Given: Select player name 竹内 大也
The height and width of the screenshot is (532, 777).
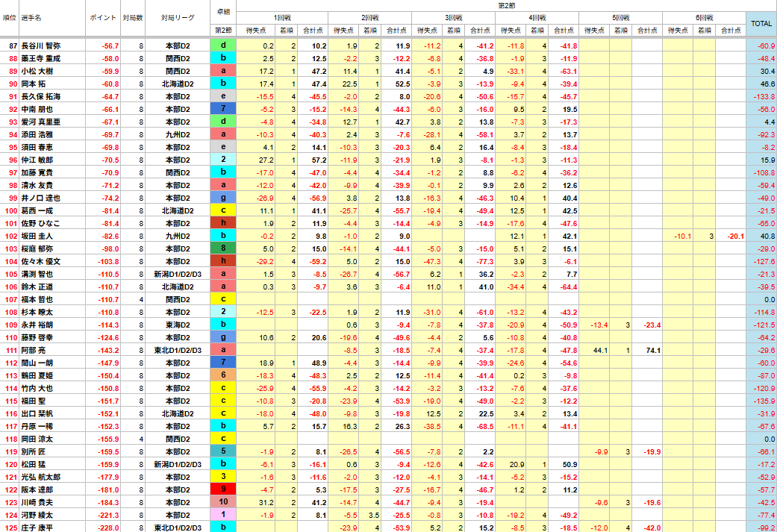Looking at the screenshot, I should click(x=37, y=388).
